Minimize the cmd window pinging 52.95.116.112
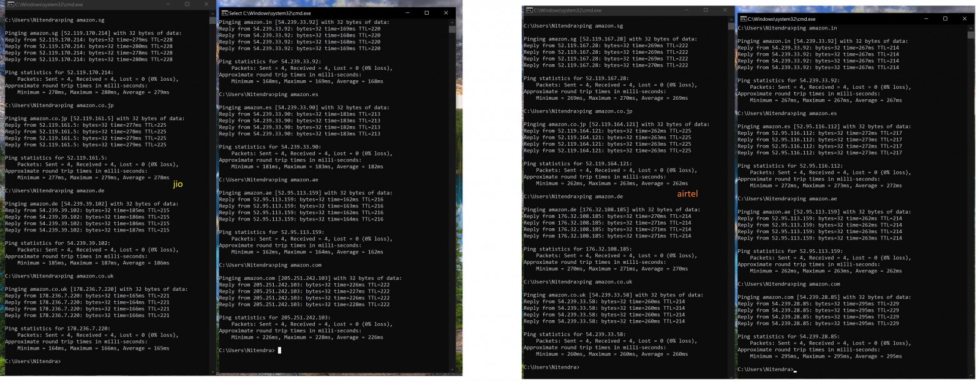Image resolution: width=980 pixels, height=382 pixels. coord(925,19)
